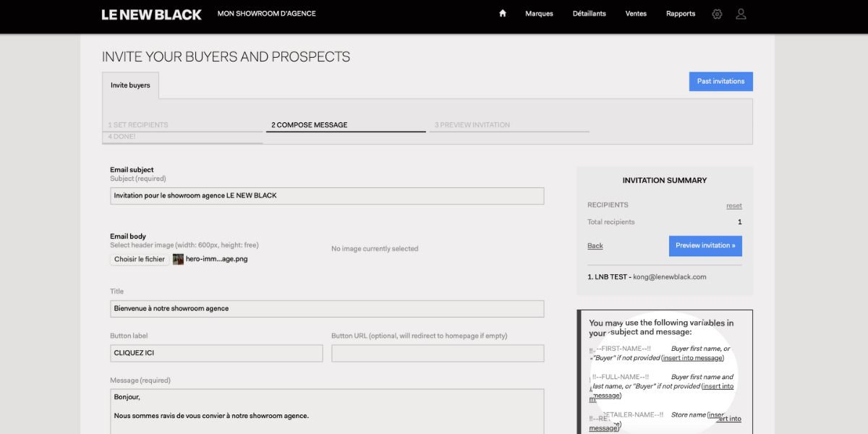Insert FIRST-NAME variable into message
868x434 pixels.
[x=693, y=358]
